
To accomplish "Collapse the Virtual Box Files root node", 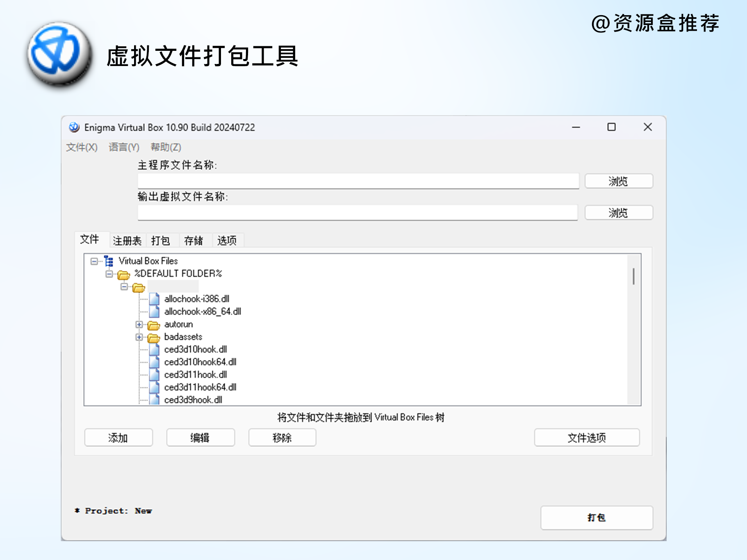I will (x=94, y=261).
